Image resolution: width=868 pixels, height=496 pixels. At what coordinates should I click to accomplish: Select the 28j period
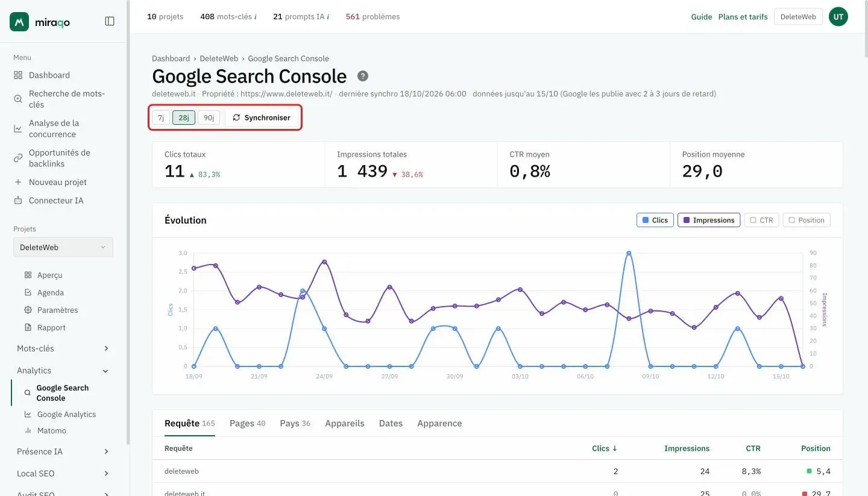tap(184, 118)
